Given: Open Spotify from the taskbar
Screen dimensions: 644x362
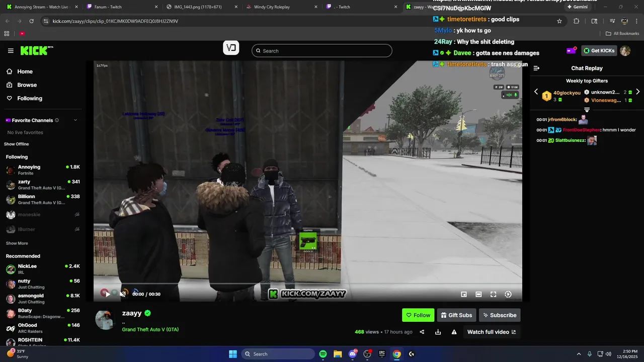Looking at the screenshot, I should (x=323, y=354).
